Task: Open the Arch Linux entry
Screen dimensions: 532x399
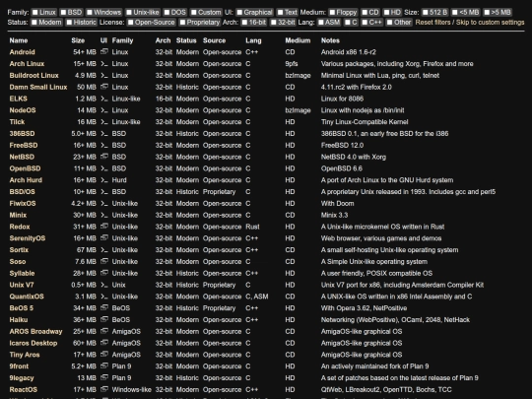Action: [x=27, y=64]
